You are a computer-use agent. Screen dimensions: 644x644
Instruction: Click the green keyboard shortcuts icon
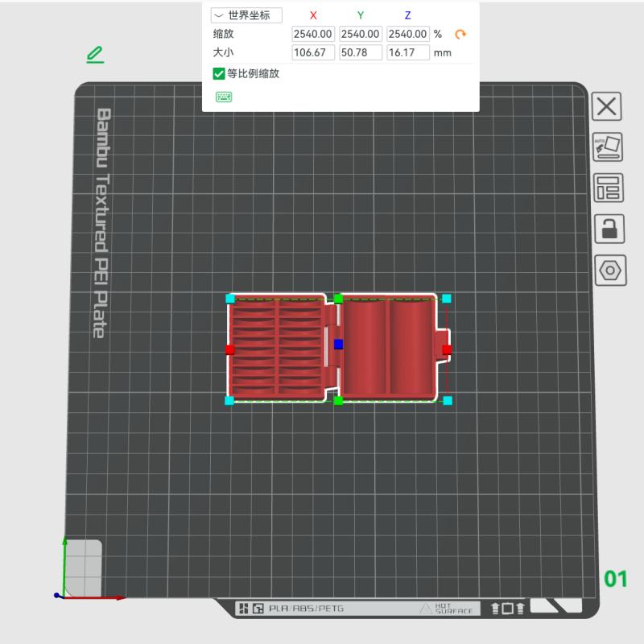tap(224, 97)
